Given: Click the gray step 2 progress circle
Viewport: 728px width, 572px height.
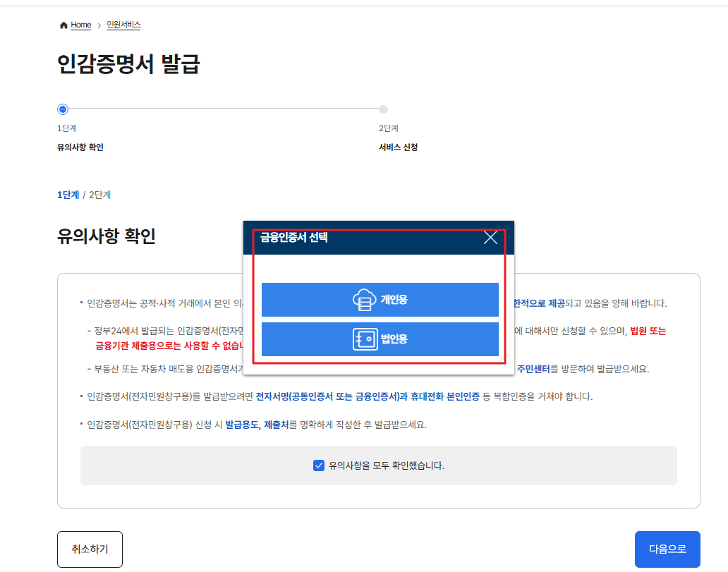Looking at the screenshot, I should click(383, 109).
